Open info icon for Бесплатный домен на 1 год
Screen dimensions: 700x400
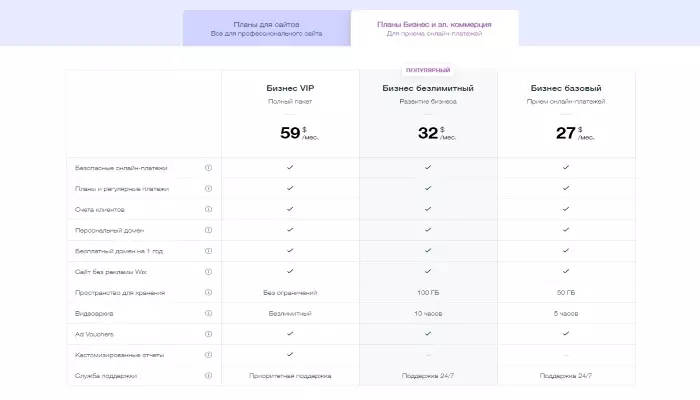pos(208,251)
